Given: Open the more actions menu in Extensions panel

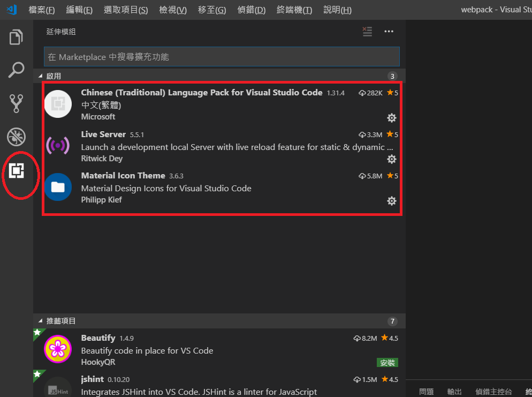Looking at the screenshot, I should click(389, 32).
